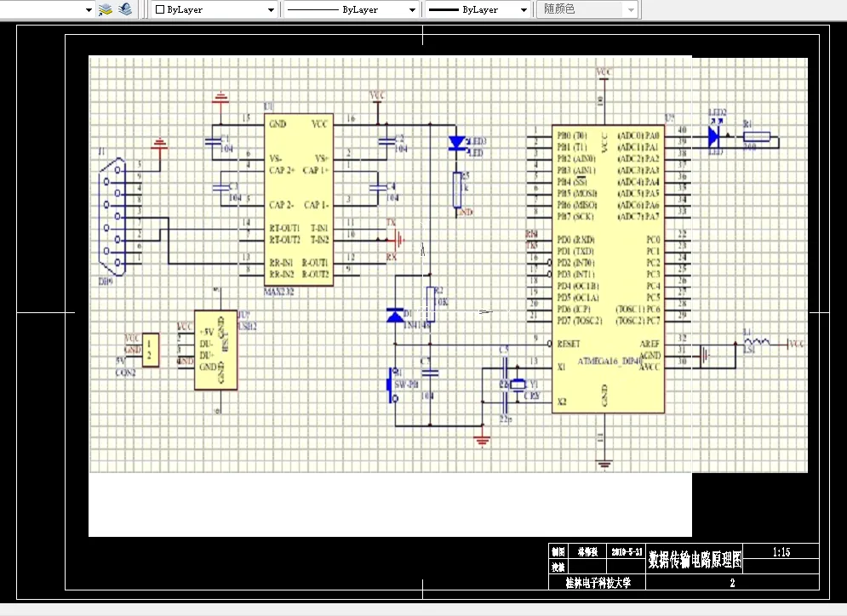Click the crystal Y1 symbol
This screenshot has height=616, width=847.
point(518,385)
